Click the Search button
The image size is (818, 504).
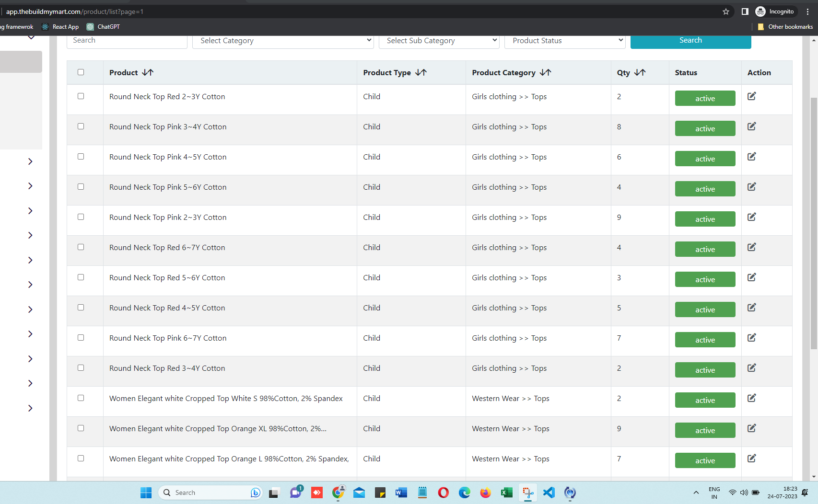click(690, 41)
